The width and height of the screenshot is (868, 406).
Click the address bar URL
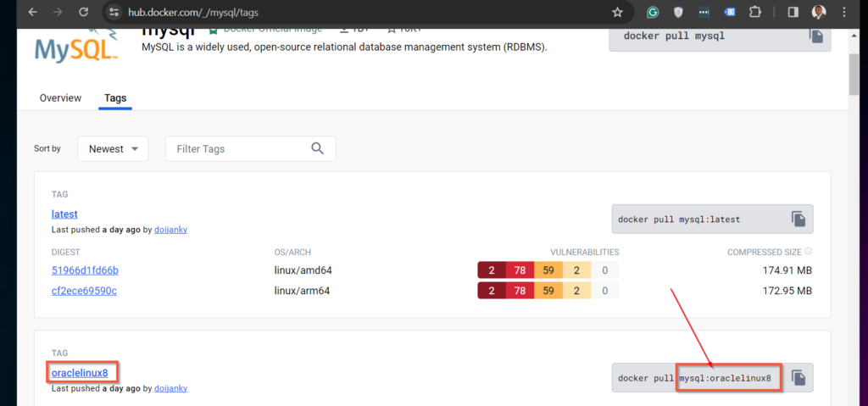coord(193,12)
